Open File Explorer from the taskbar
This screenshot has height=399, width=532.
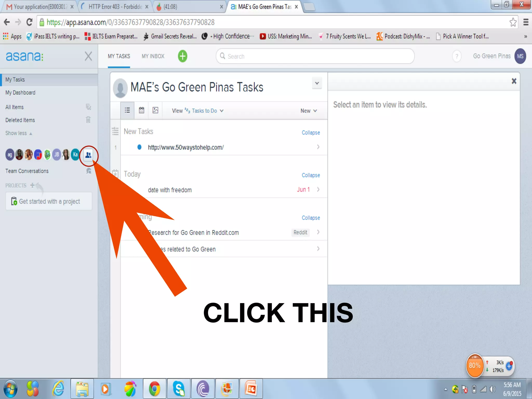point(82,389)
